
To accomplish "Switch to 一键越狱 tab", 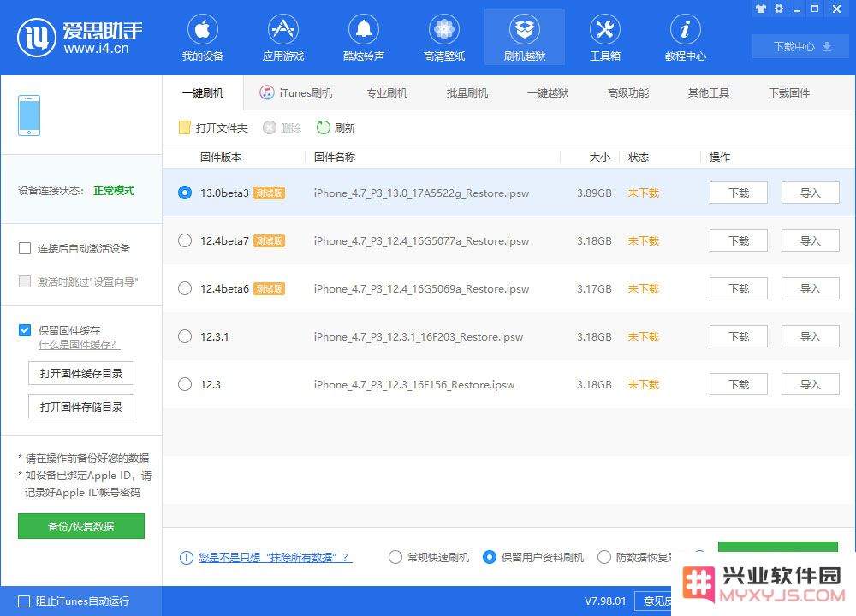I will tap(548, 92).
